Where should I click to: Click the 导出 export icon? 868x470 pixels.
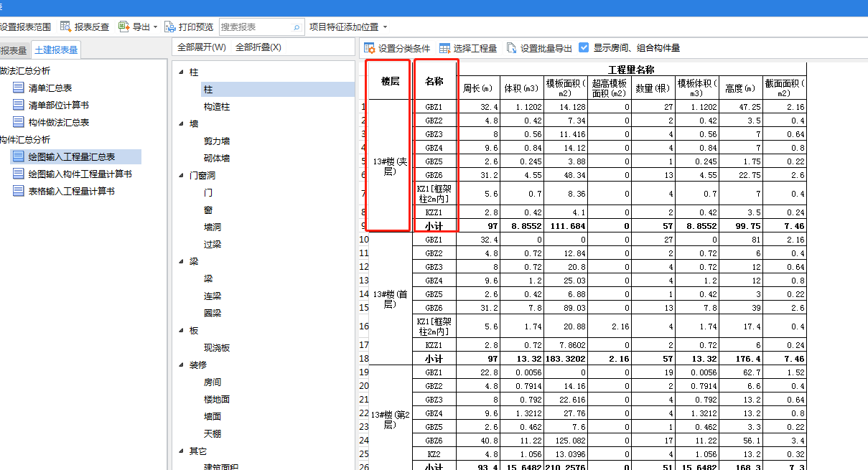(123, 27)
